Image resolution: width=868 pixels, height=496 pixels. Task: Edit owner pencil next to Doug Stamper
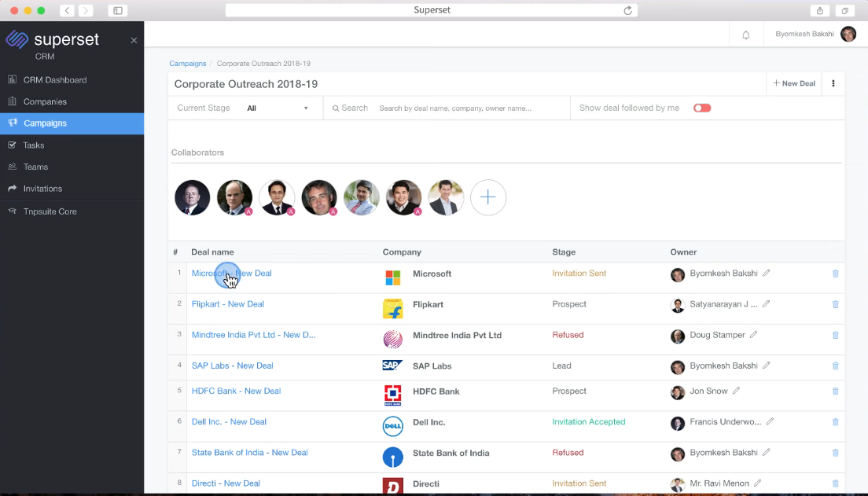pos(753,334)
